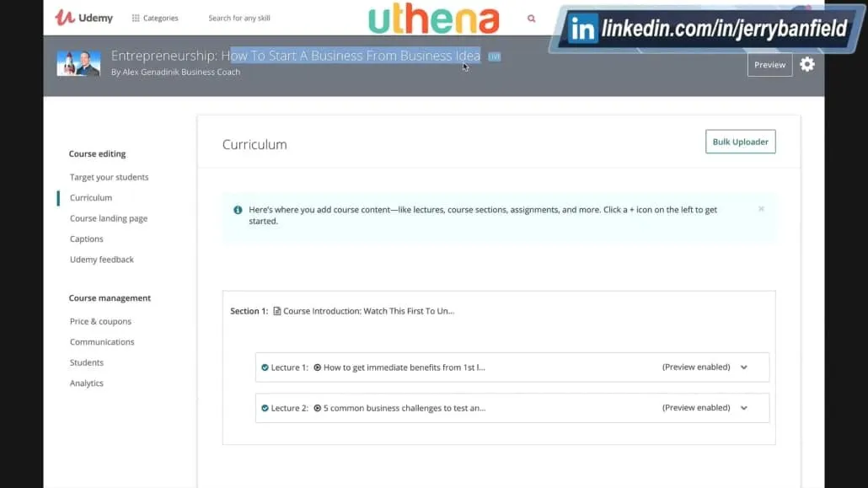
Task: Open the Students page
Action: (86, 362)
